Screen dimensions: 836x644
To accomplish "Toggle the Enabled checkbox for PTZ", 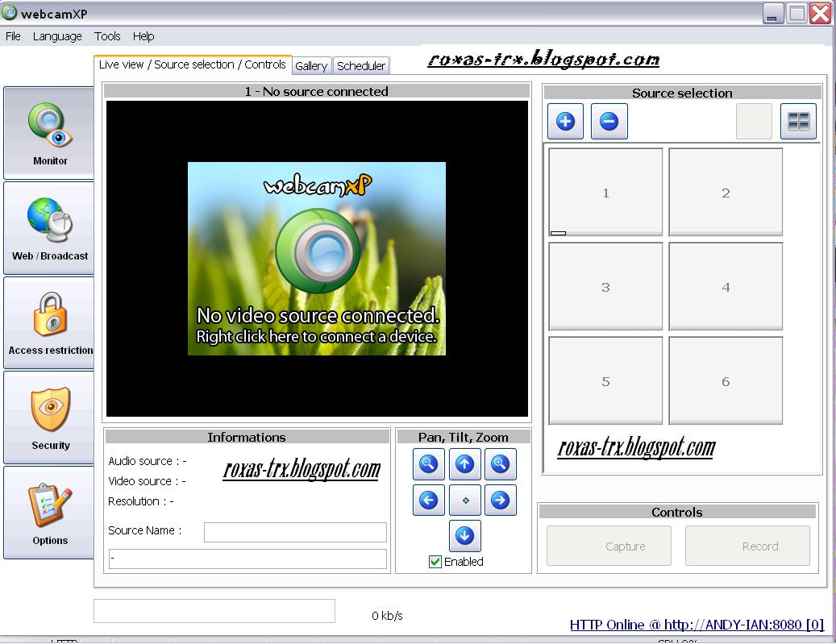I will pyautogui.click(x=435, y=562).
